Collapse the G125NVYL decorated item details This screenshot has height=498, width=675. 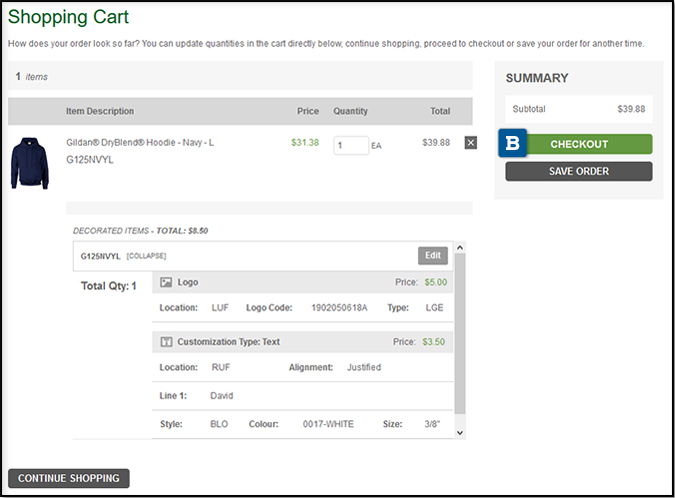147,256
